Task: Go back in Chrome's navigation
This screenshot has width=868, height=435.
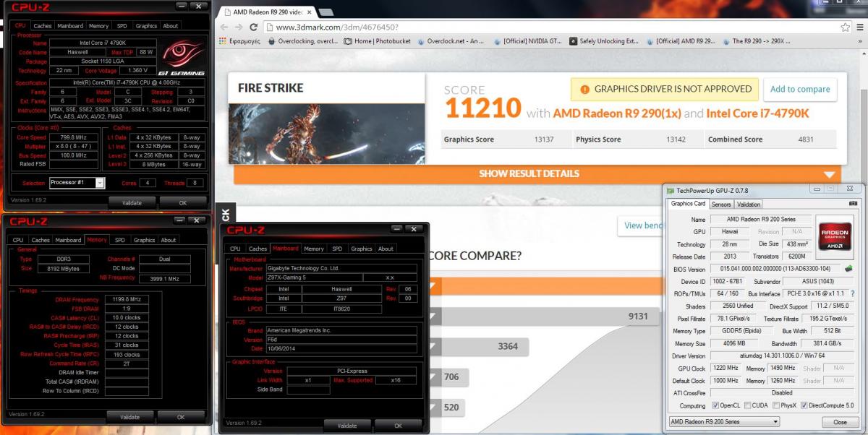Action: 225,27
